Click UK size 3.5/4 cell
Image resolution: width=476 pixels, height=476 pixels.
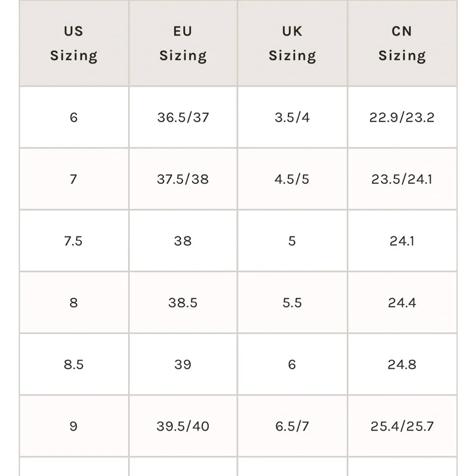(293, 118)
